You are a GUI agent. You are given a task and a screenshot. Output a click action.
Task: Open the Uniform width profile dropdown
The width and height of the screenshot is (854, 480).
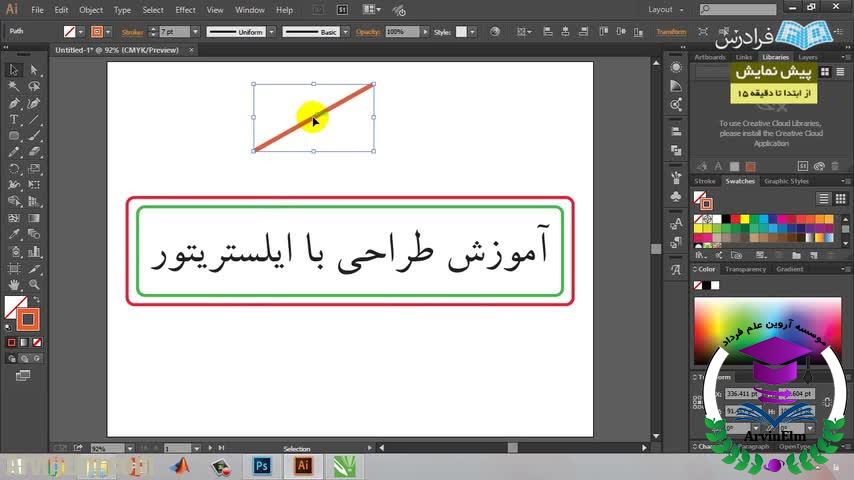(271, 32)
